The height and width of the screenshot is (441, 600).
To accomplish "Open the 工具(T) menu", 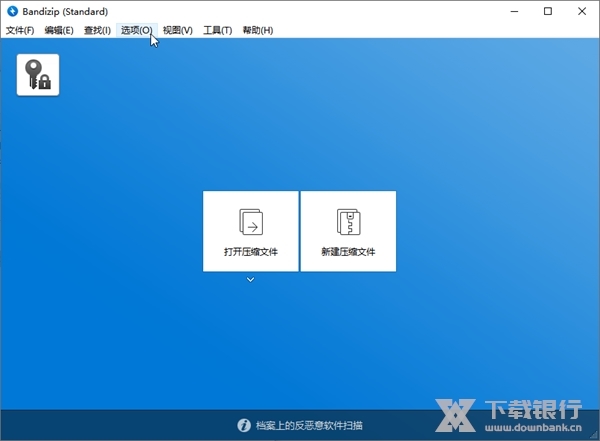I will pos(218,30).
